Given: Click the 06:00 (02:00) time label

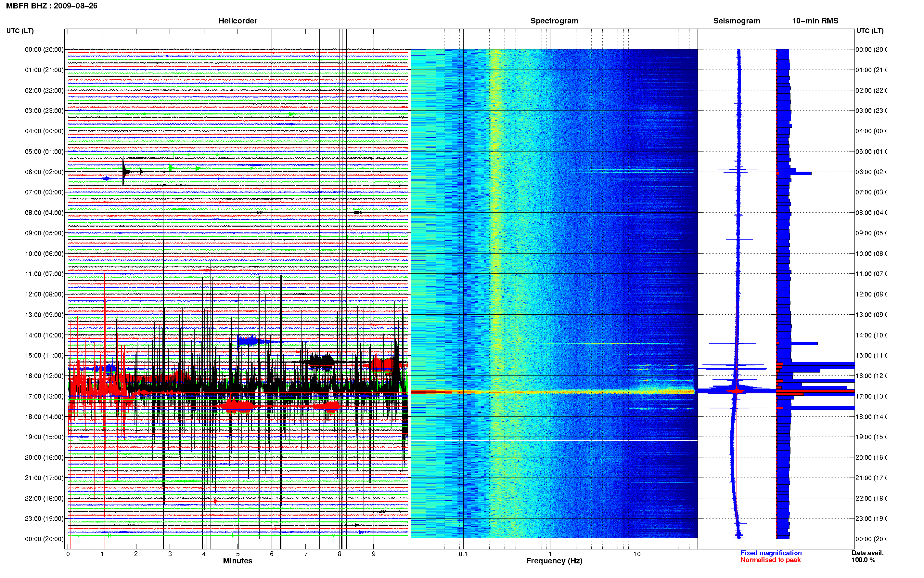Looking at the screenshot, I should click(x=44, y=172).
